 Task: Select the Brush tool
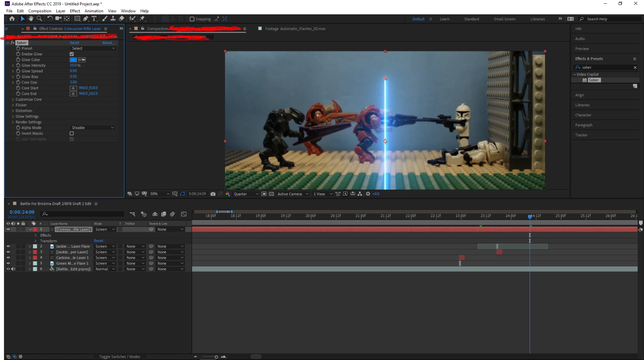105,19
